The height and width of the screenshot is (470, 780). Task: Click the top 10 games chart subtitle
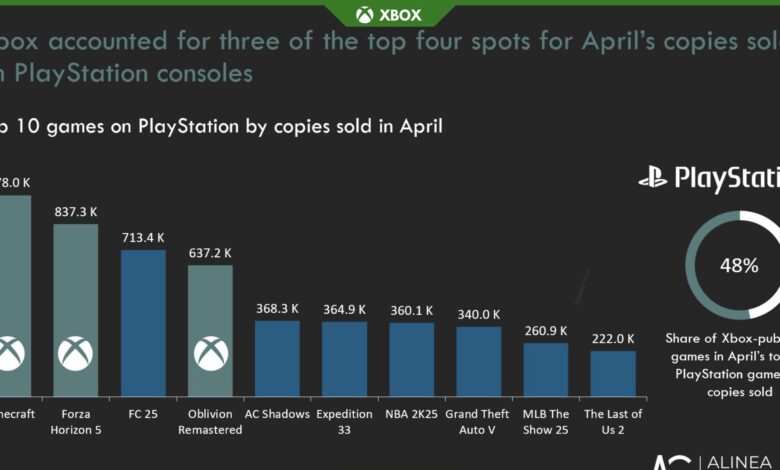222,126
